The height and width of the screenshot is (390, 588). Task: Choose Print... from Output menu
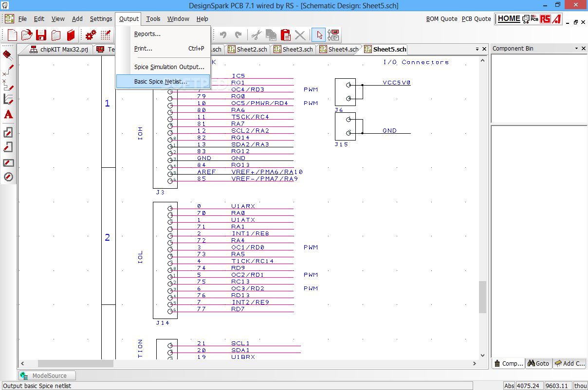(x=163, y=49)
